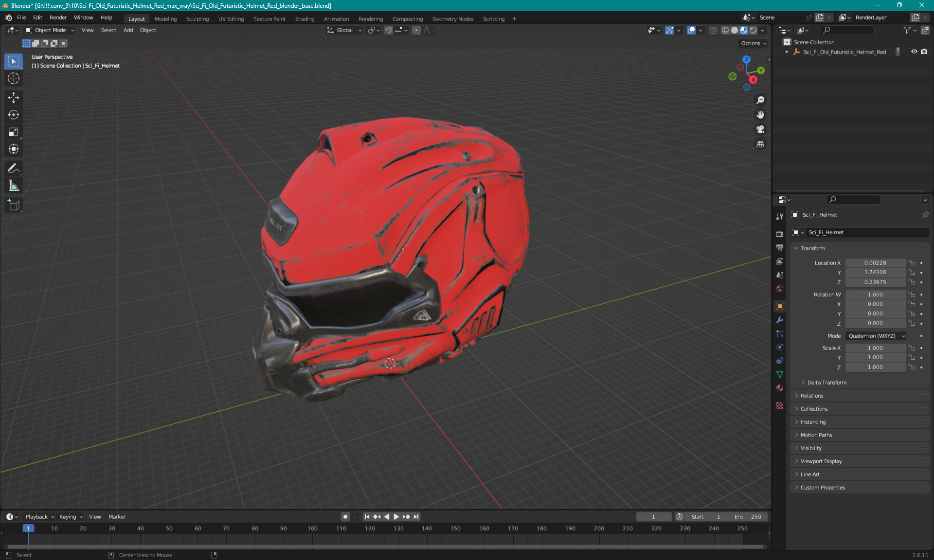Expand the Viewport Display section
The height and width of the screenshot is (560, 934).
[x=822, y=461]
